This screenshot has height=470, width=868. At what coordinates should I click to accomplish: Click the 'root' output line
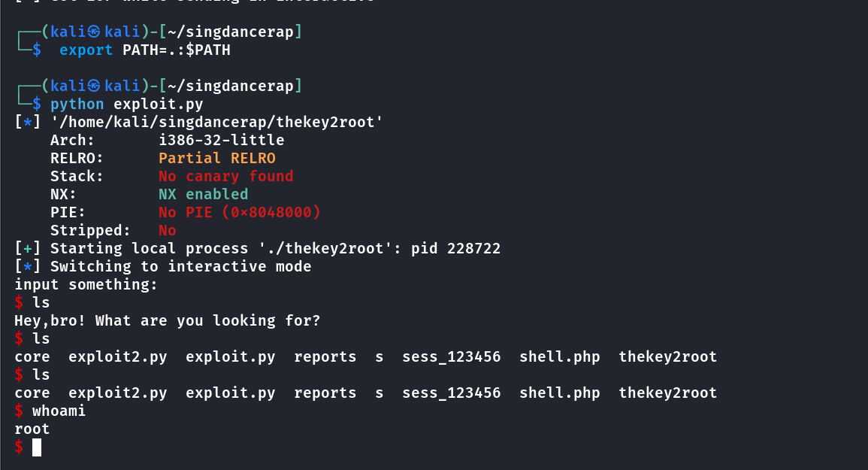pyautogui.click(x=32, y=429)
